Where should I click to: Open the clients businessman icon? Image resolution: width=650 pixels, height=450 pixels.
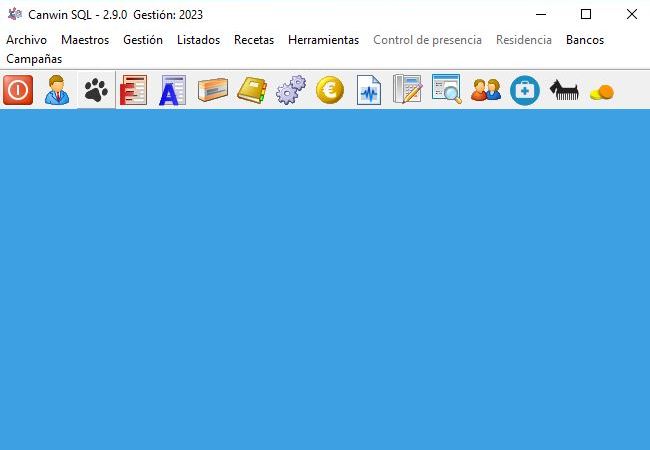click(x=57, y=90)
